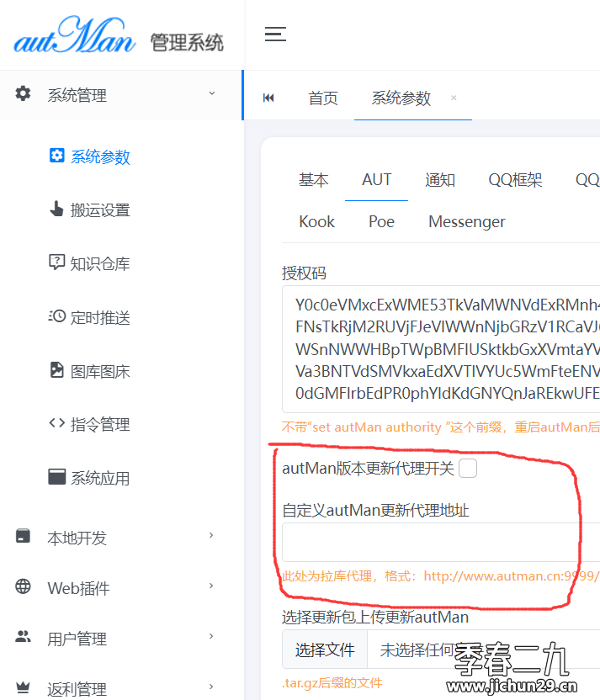The image size is (600, 700).
Task: Expand the 用户管理 submenu arrow
Action: coord(211,636)
